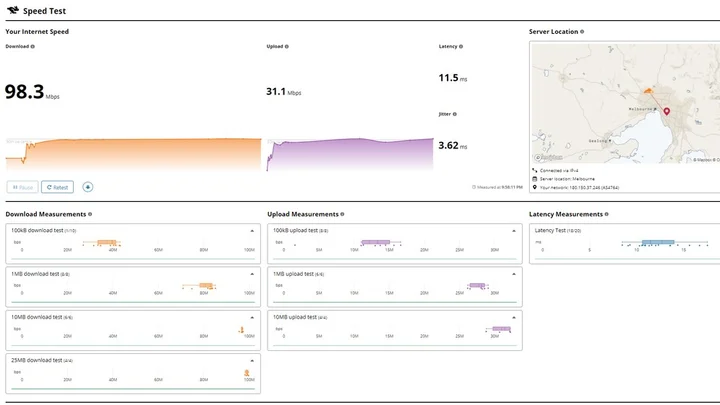This screenshot has height=405, width=720.
Task: Click the download results circle icon
Action: [x=88, y=187]
